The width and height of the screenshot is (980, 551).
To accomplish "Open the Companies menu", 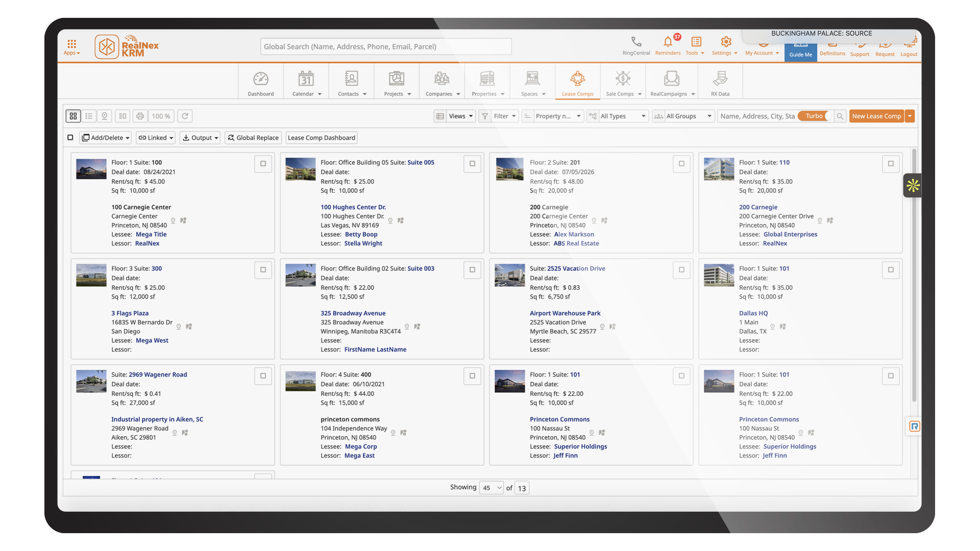I will coord(443,83).
